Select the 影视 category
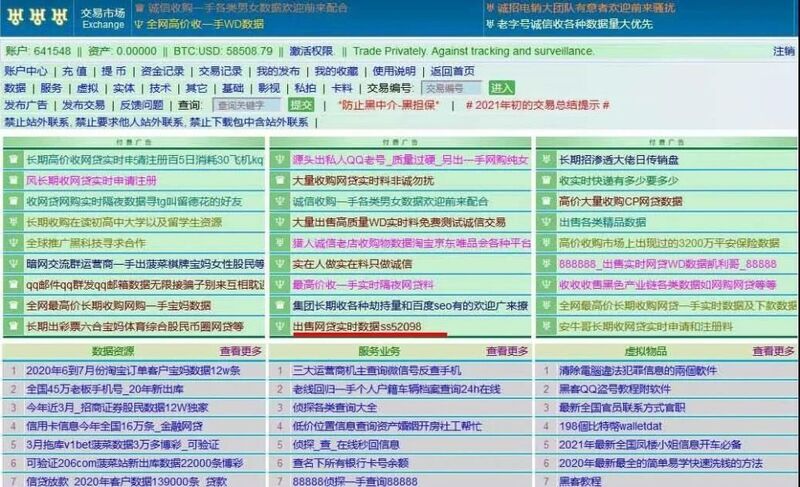800x487 pixels. tap(269, 88)
